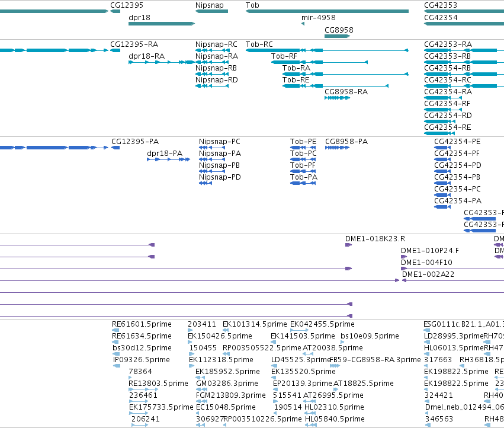Select transcript CG42353-RA
The width and height of the screenshot is (504, 428).
[x=464, y=50]
